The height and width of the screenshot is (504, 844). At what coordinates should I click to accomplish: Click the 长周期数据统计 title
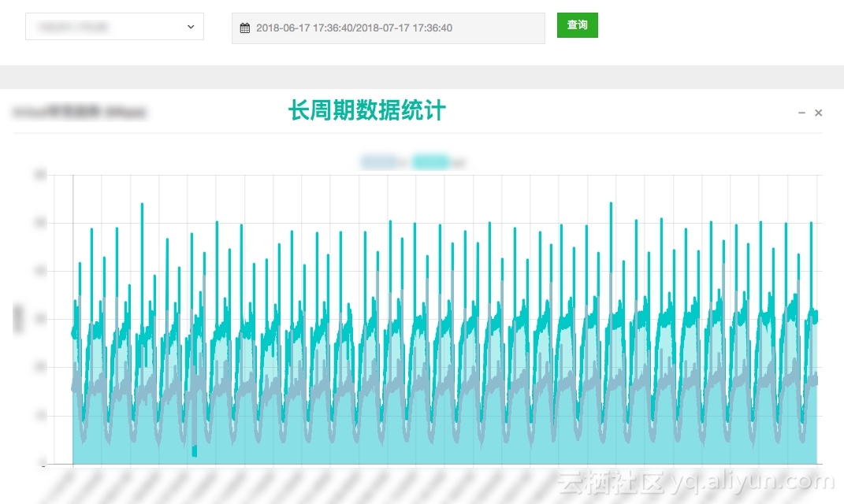(367, 111)
